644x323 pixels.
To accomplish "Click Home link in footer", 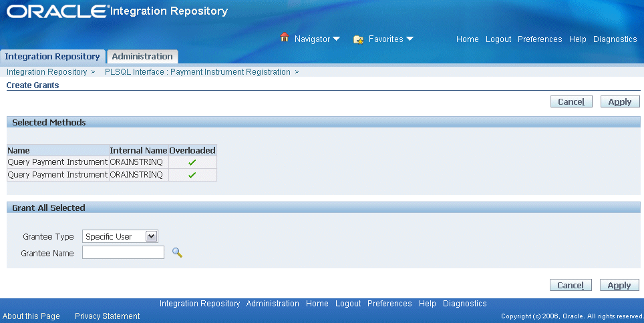I will tap(317, 304).
